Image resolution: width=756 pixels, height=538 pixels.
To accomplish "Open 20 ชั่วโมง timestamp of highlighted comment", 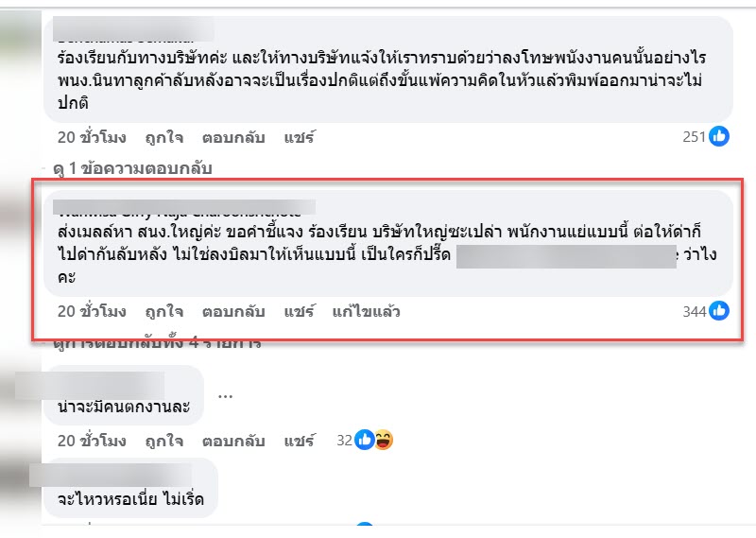I will [x=92, y=312].
